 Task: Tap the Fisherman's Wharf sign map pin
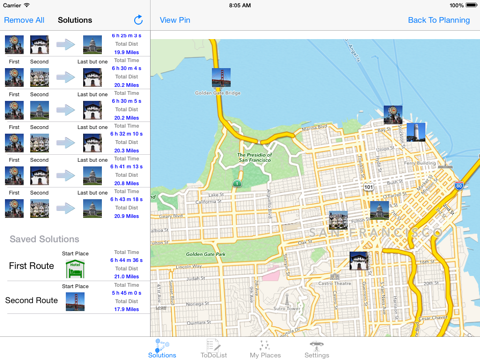(393, 115)
